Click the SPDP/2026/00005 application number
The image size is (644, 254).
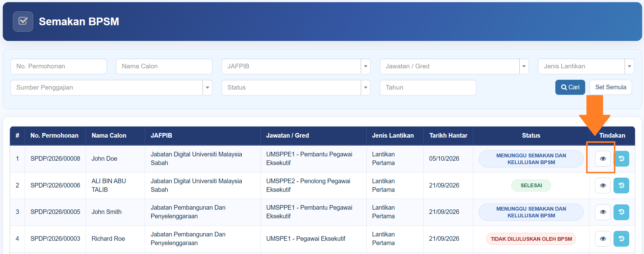point(55,212)
